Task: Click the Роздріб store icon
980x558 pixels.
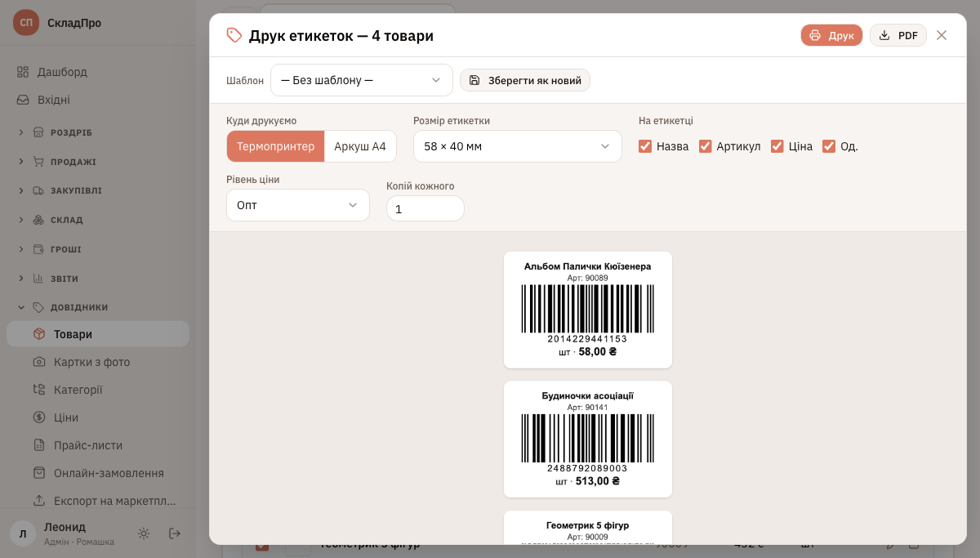Action: 38,132
